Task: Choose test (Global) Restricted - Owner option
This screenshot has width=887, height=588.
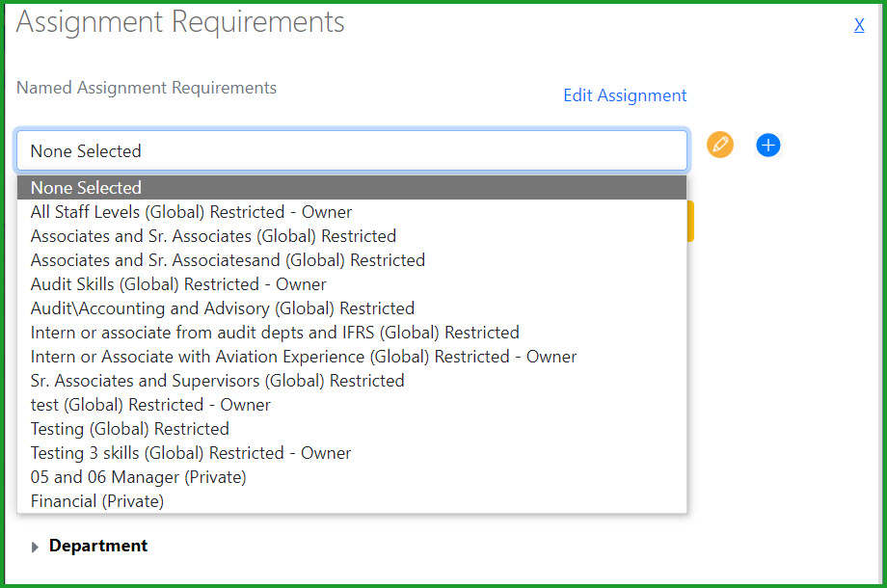Action: tap(352, 405)
